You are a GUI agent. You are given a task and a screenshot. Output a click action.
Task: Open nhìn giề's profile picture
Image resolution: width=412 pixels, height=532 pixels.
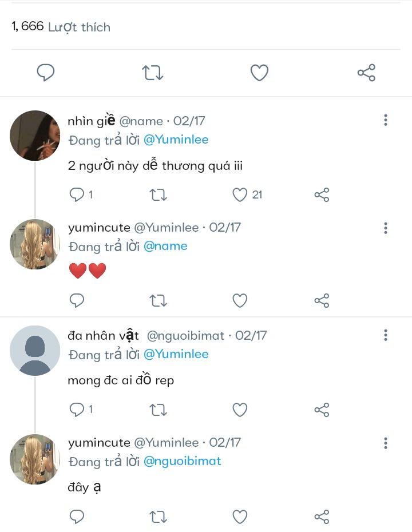[x=35, y=136]
